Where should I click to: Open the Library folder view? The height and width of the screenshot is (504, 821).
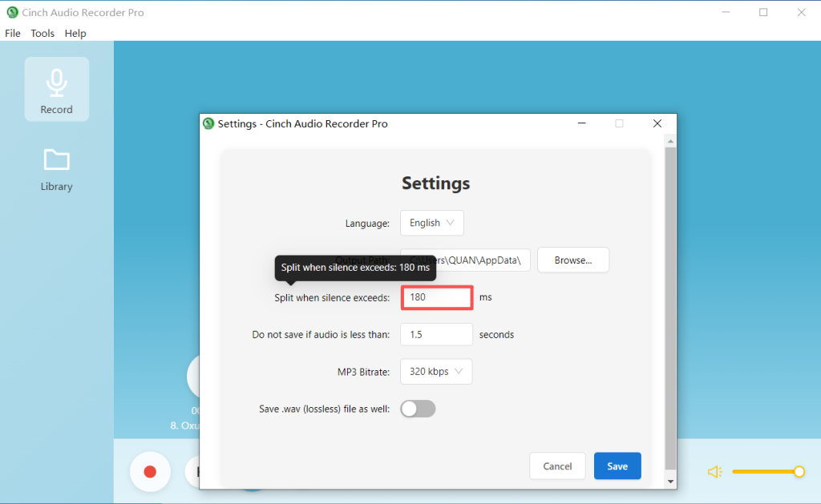pyautogui.click(x=56, y=170)
